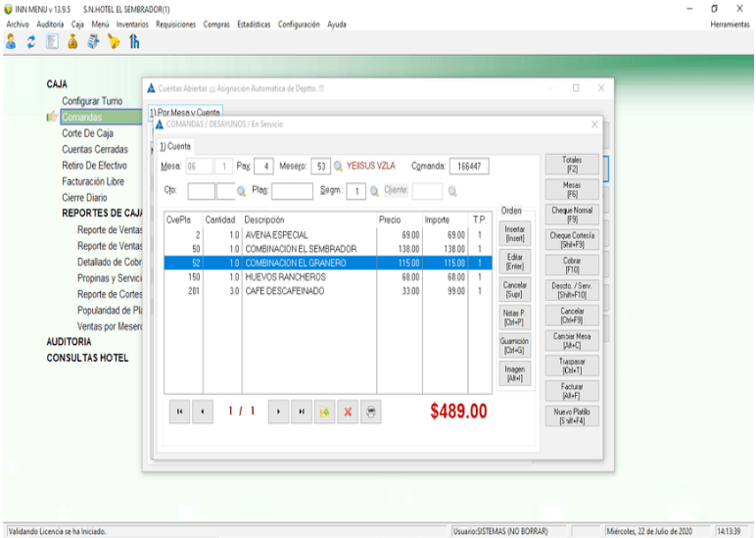Screen dimensions: 756x538
Task: Select the '1) Cuenta' tab
Action: click(x=176, y=146)
